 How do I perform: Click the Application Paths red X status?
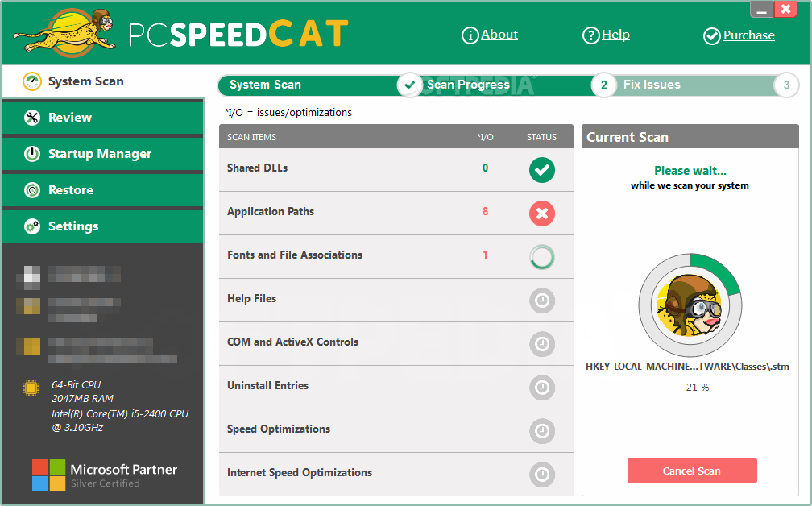pos(541,214)
